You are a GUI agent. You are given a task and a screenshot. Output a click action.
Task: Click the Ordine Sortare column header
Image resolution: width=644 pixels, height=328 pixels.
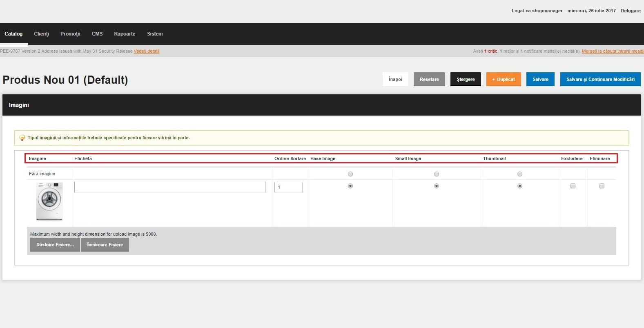coord(290,158)
